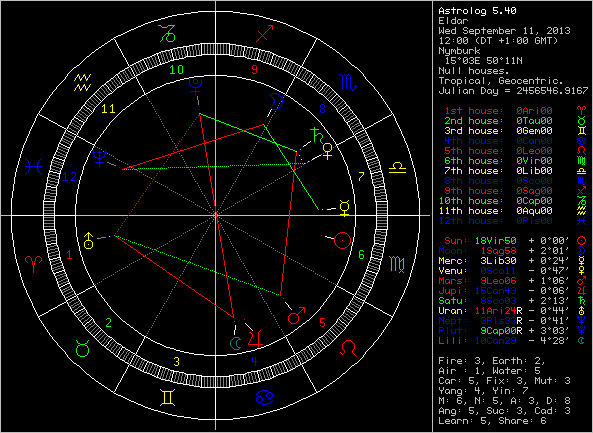The height and width of the screenshot is (433, 593).
Task: Select the blue Neptune trident in the wheel
Action: 100,158
